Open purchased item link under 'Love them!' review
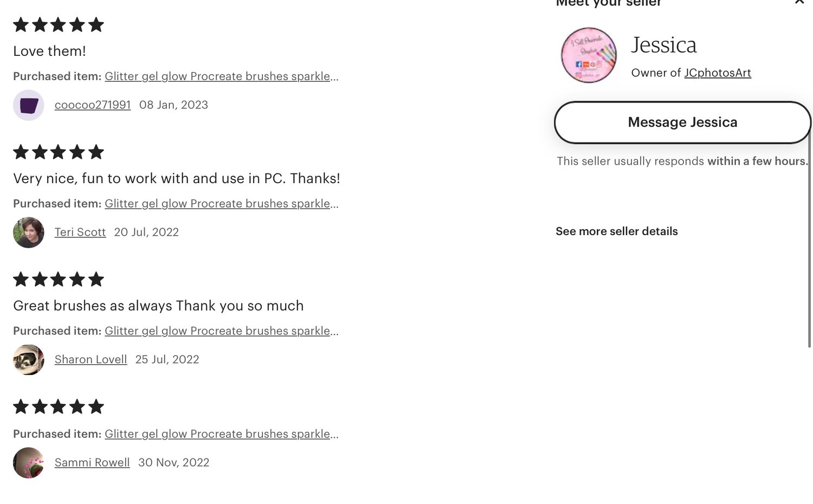Screen dimensions: 813x504 (x=222, y=76)
